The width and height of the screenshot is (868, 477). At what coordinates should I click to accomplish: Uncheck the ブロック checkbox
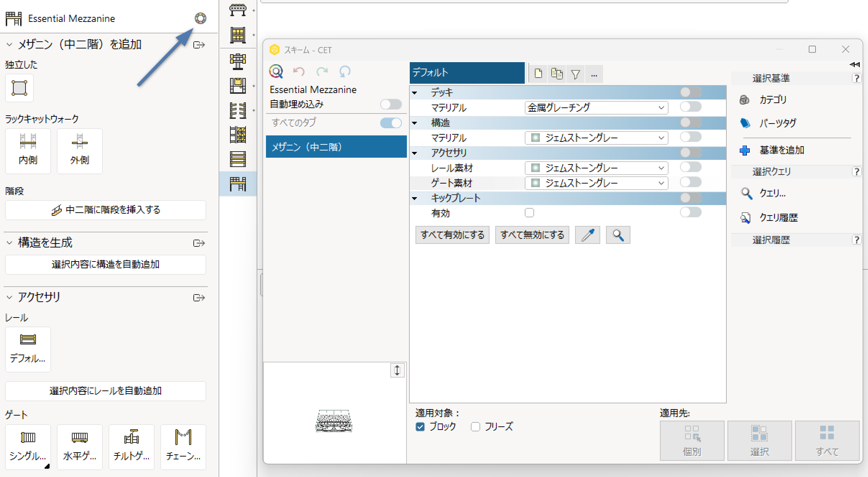pyautogui.click(x=420, y=427)
